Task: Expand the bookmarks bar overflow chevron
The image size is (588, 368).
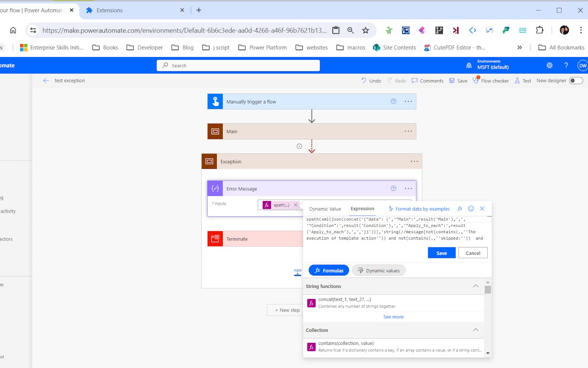Action: click(x=520, y=47)
